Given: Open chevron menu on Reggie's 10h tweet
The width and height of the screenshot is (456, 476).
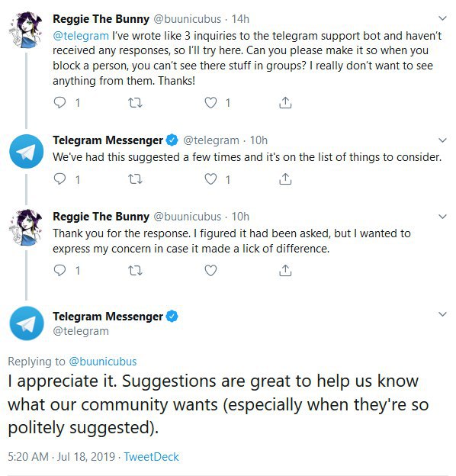Looking at the screenshot, I should pos(442,217).
